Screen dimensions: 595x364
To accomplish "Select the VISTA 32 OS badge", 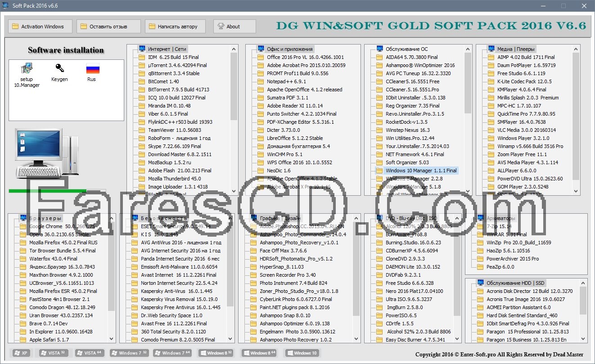I will [x=54, y=353].
